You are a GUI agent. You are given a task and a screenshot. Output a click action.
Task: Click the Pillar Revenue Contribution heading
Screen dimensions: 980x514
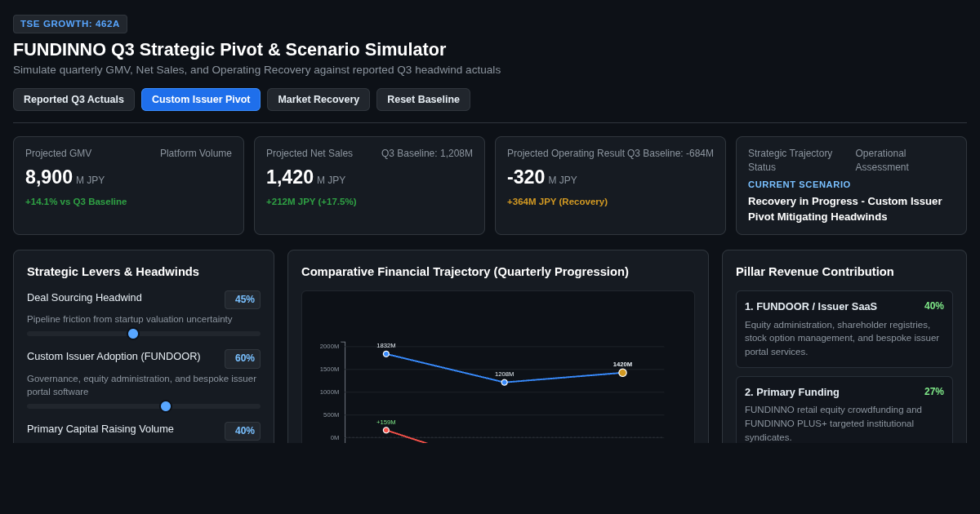pos(815,272)
